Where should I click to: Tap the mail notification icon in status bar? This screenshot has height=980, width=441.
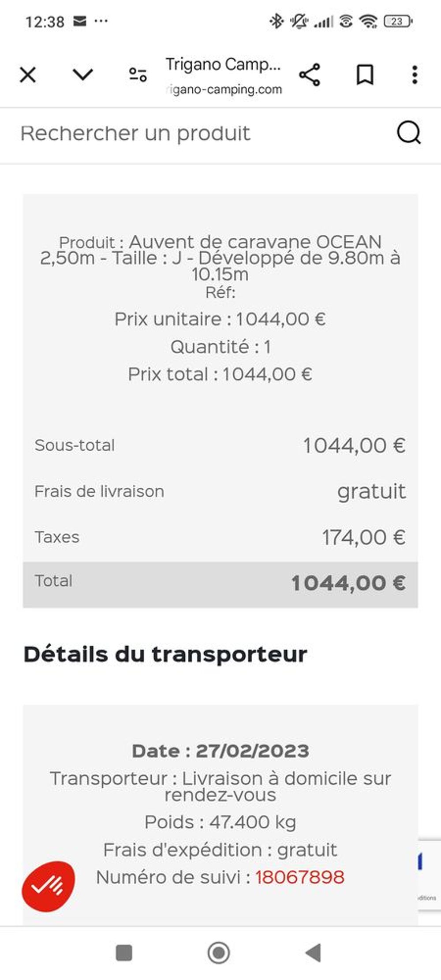pyautogui.click(x=79, y=21)
